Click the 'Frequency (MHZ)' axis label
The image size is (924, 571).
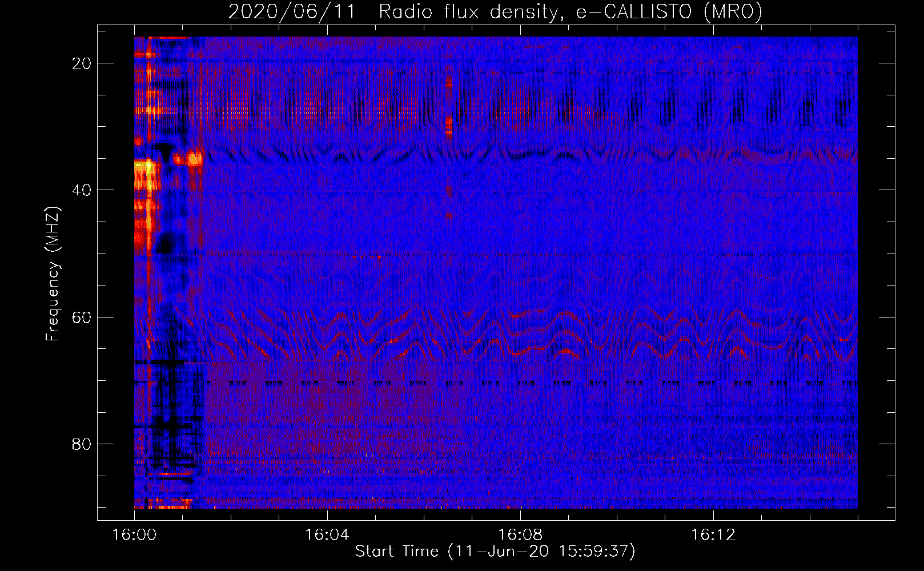(52, 274)
